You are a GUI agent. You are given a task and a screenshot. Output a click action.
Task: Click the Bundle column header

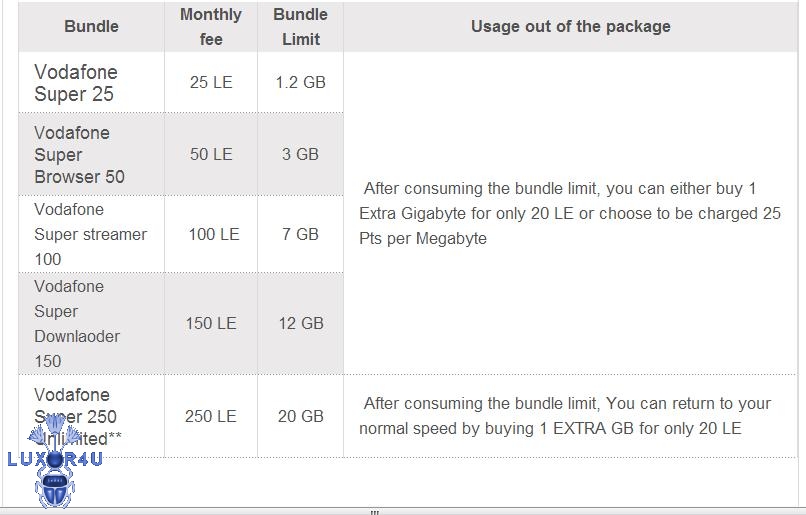pyautogui.click(x=91, y=27)
